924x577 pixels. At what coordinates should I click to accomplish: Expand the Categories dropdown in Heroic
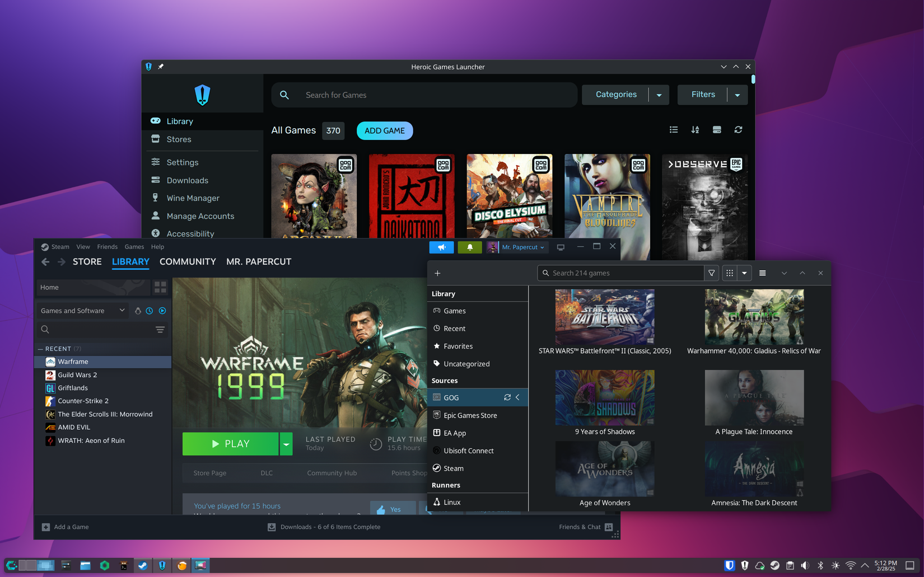coord(659,95)
